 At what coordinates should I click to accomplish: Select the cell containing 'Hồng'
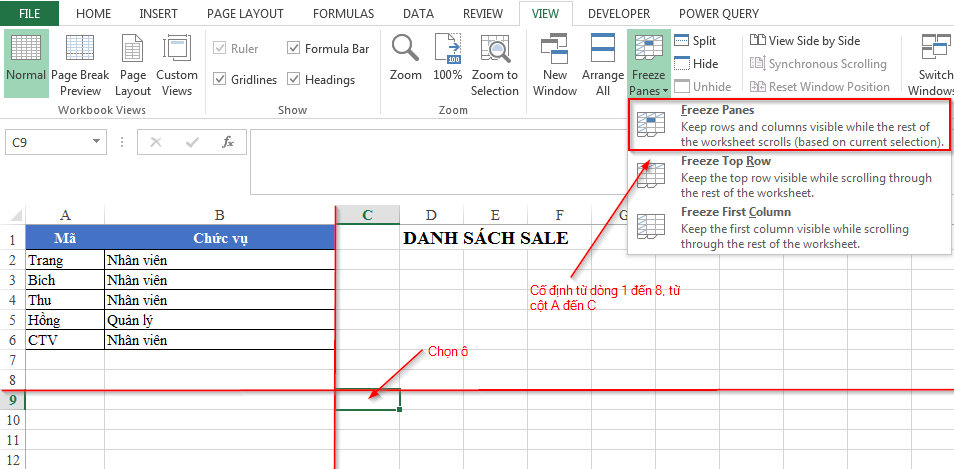(65, 319)
